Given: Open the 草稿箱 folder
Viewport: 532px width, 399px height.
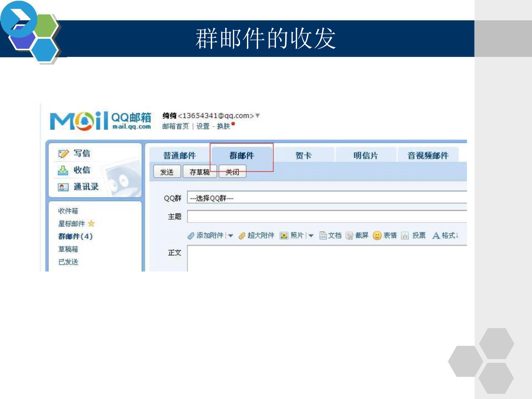Looking at the screenshot, I should coord(68,249).
